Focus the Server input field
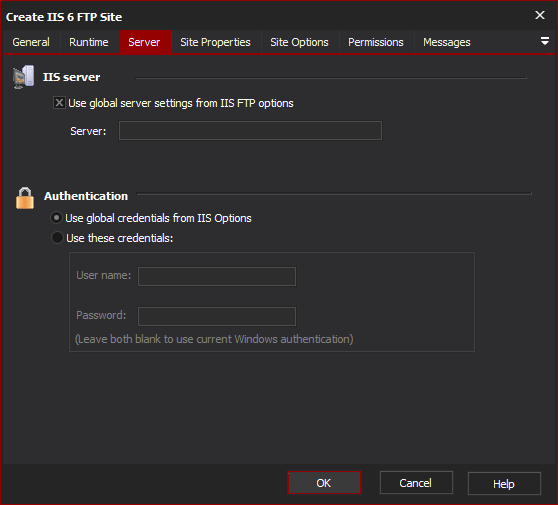The height and width of the screenshot is (505, 558). pos(250,131)
